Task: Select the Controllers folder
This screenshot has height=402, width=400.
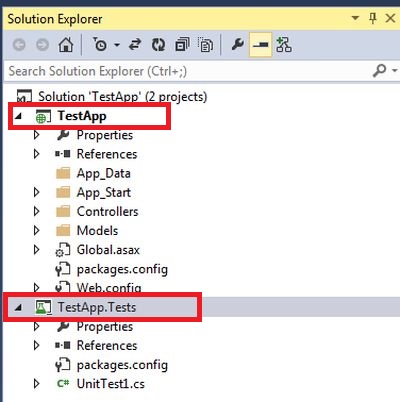Action: [107, 212]
